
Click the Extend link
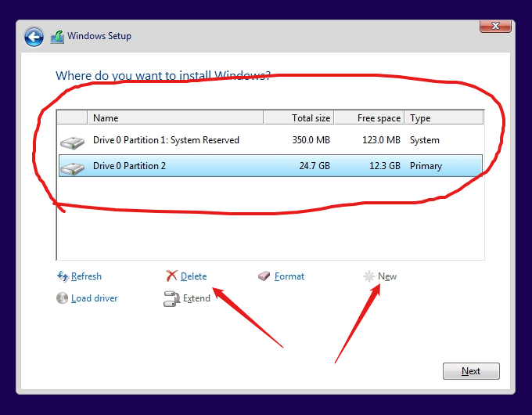196,298
